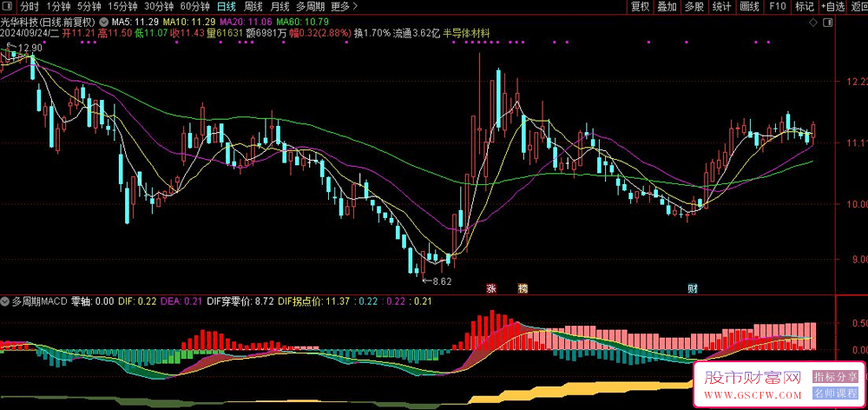Screen dimensions: 868x410
Task: Click the MA20: 11.06 value
Action: [246, 23]
